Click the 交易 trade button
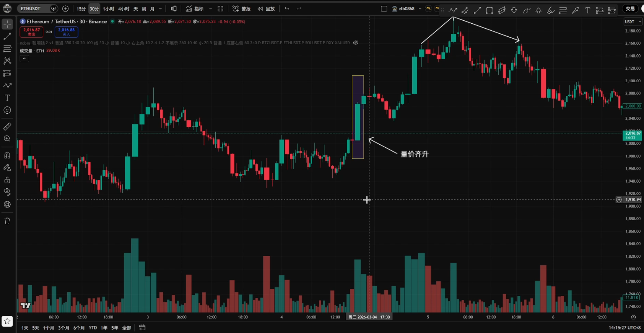644x333 pixels. coord(630,9)
